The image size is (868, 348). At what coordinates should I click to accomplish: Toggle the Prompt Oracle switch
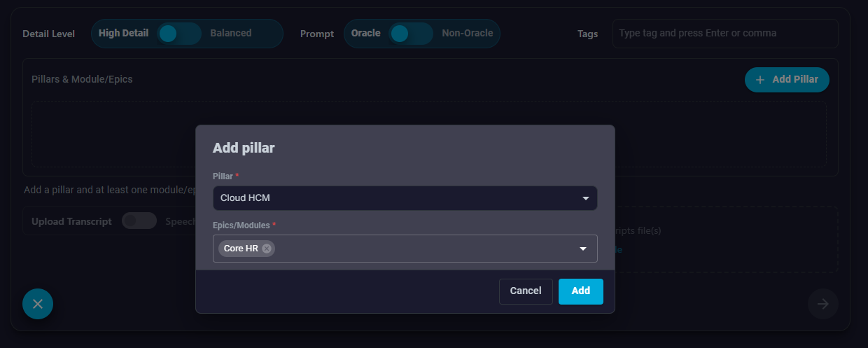coord(410,33)
